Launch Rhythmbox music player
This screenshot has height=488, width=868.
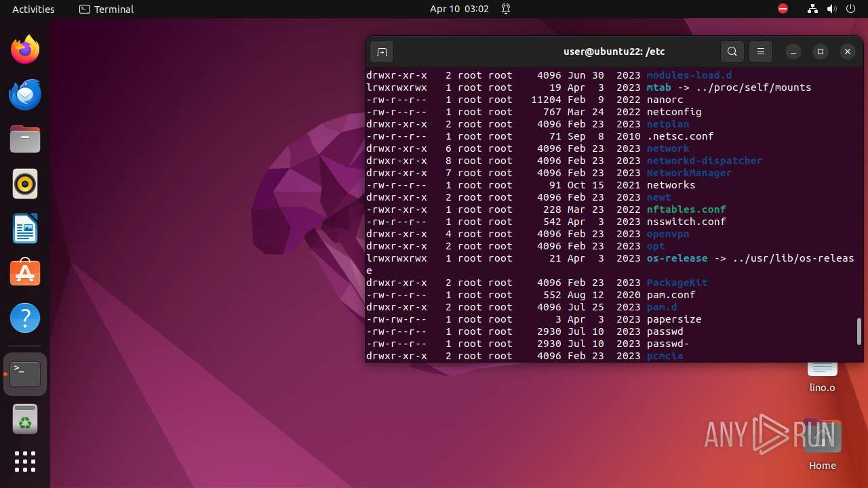[25, 184]
